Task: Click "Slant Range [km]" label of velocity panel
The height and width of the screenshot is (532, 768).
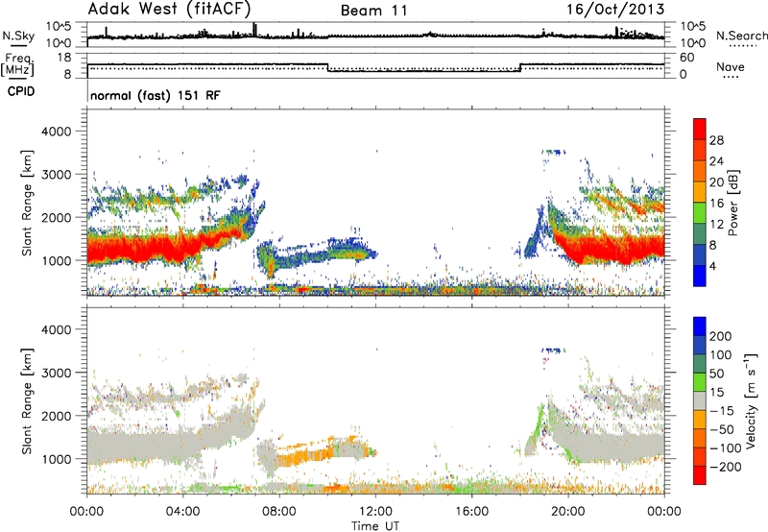Action: 27,401
